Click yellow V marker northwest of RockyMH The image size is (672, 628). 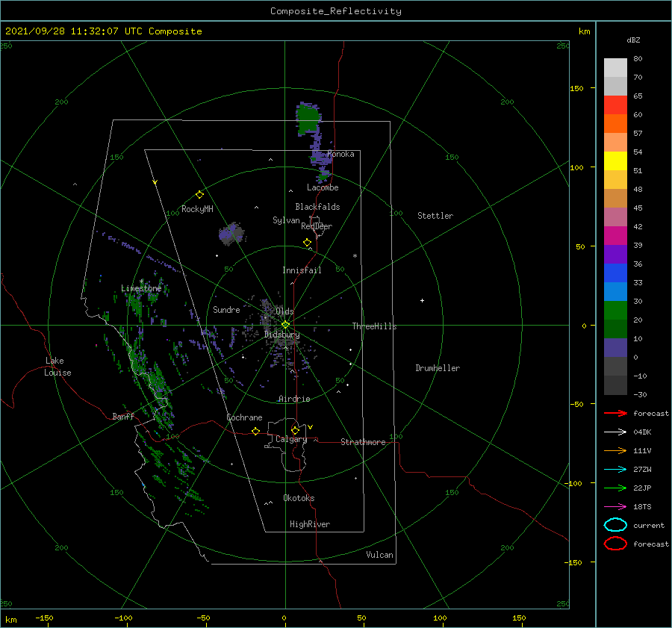coord(155,182)
